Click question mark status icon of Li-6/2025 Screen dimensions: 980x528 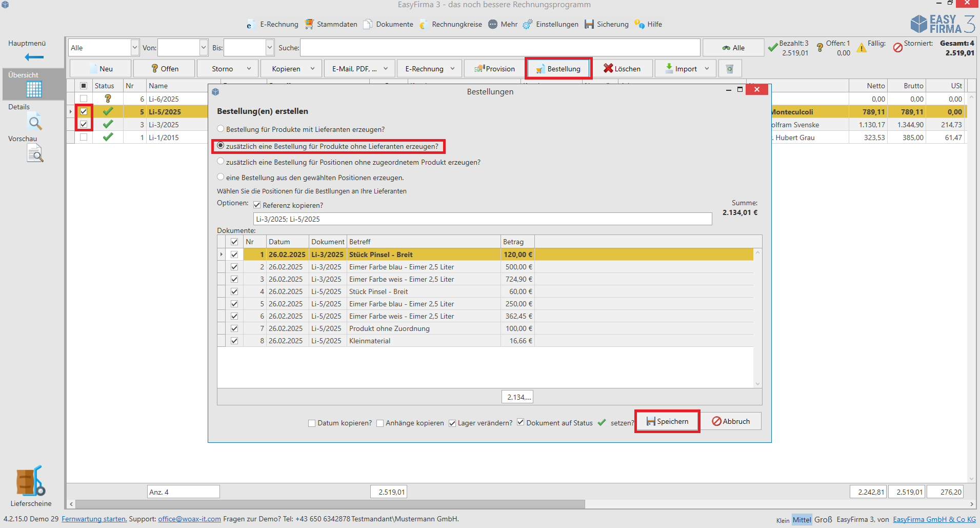pyautogui.click(x=108, y=99)
